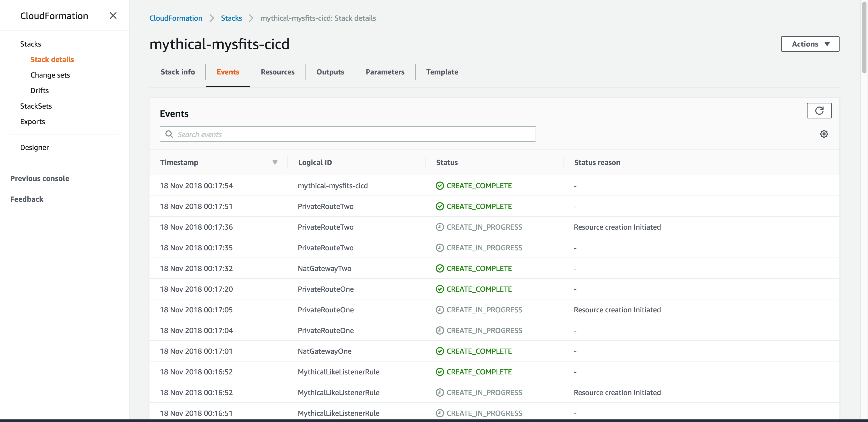The height and width of the screenshot is (422, 868).
Task: Click the clock icon on the 00:17:05 event
Action: [x=440, y=310]
